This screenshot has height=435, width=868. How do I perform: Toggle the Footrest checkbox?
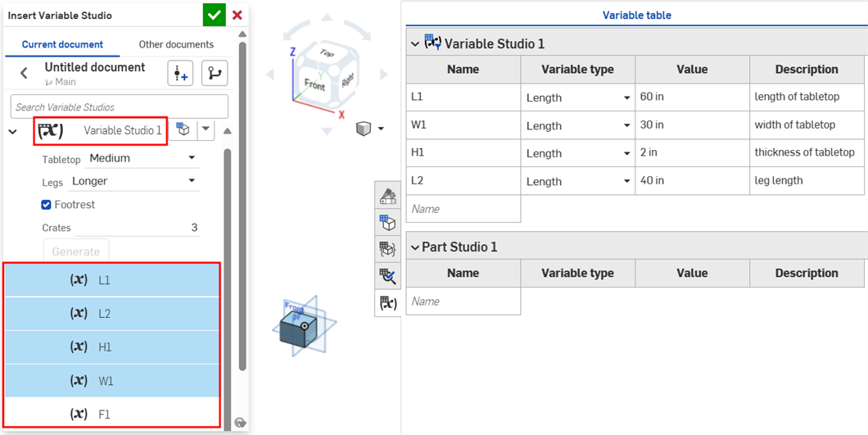(x=47, y=205)
